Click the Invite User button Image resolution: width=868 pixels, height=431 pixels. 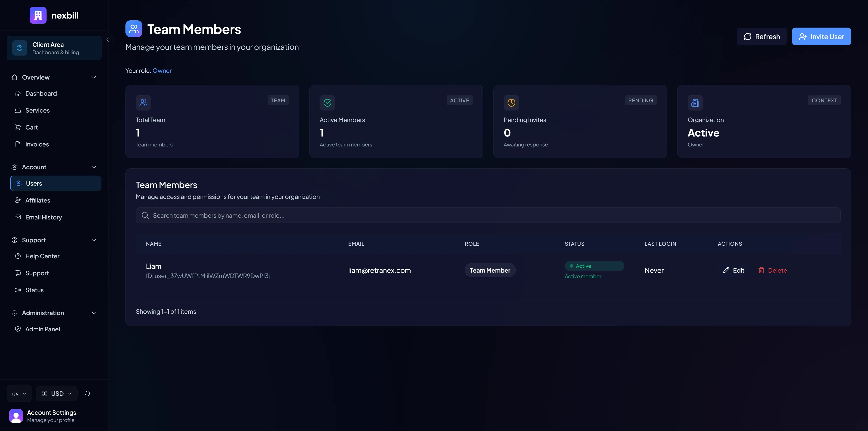point(821,36)
